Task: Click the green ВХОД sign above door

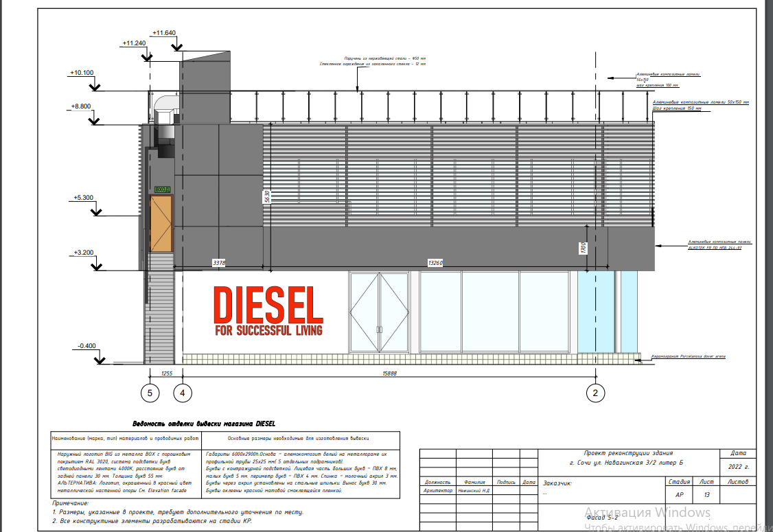Action: [x=162, y=189]
